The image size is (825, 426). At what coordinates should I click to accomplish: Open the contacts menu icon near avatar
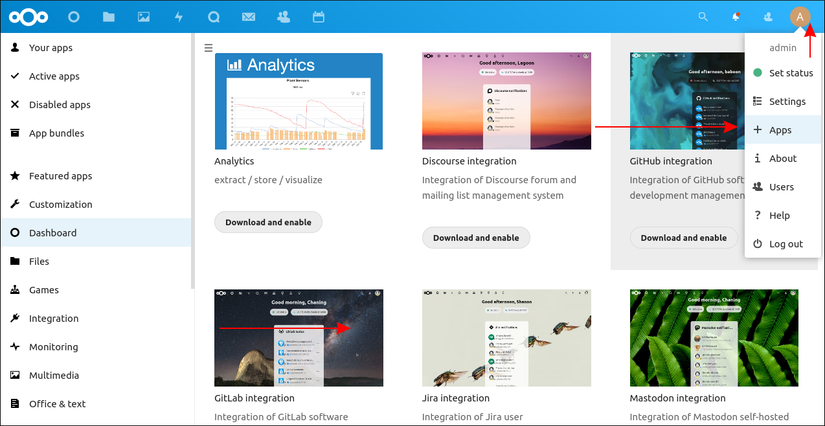(768, 17)
